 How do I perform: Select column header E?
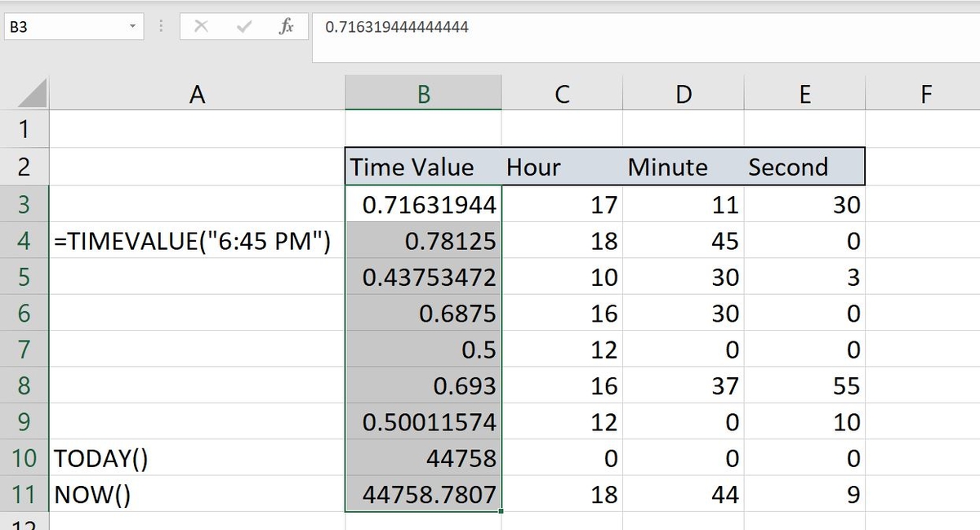pos(804,93)
